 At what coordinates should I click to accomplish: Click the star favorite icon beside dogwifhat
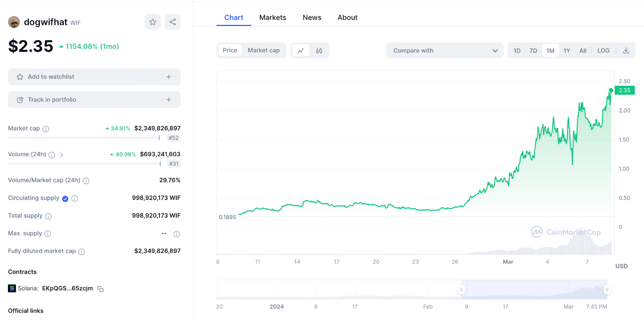[153, 22]
